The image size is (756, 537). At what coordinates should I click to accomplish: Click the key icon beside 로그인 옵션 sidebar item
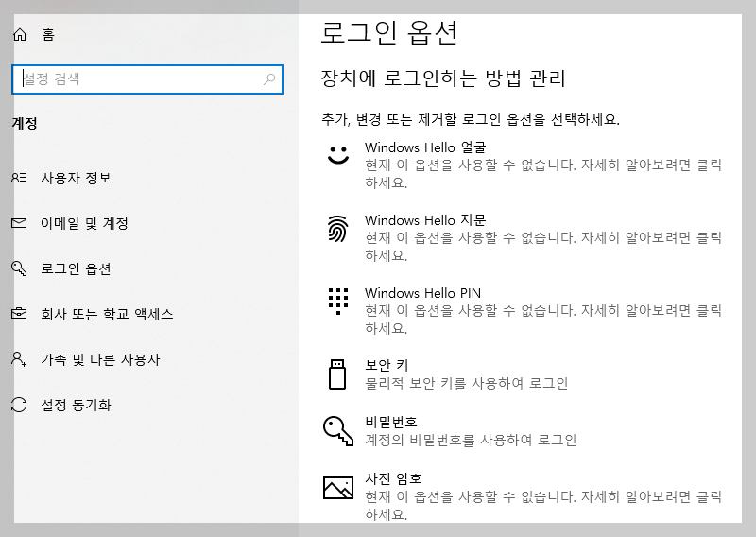(x=19, y=268)
